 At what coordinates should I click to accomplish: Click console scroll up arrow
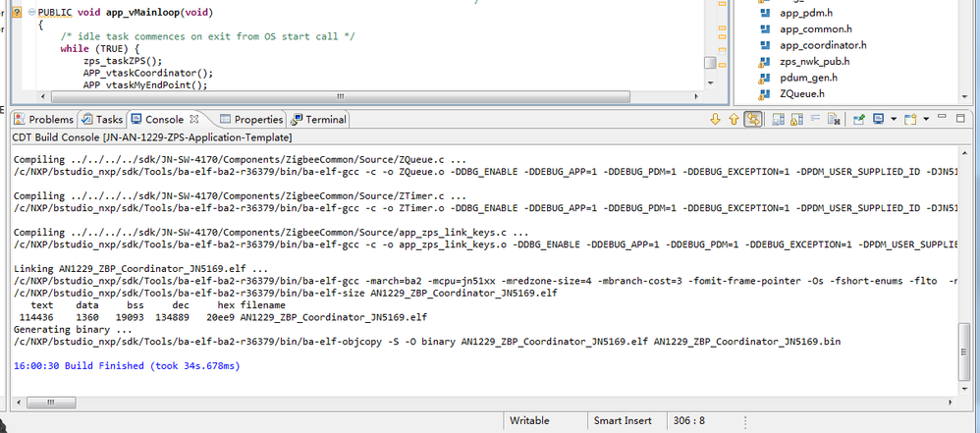pos(965,152)
